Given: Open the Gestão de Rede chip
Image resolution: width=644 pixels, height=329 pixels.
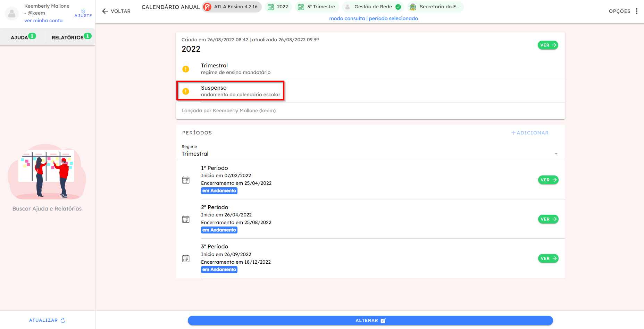Looking at the screenshot, I should (373, 7).
